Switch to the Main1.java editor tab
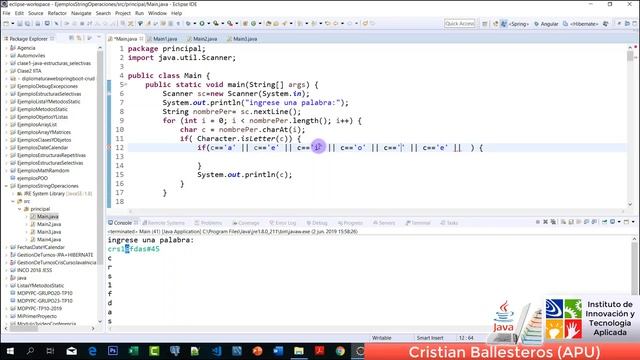The width and height of the screenshot is (640, 360). [x=162, y=39]
